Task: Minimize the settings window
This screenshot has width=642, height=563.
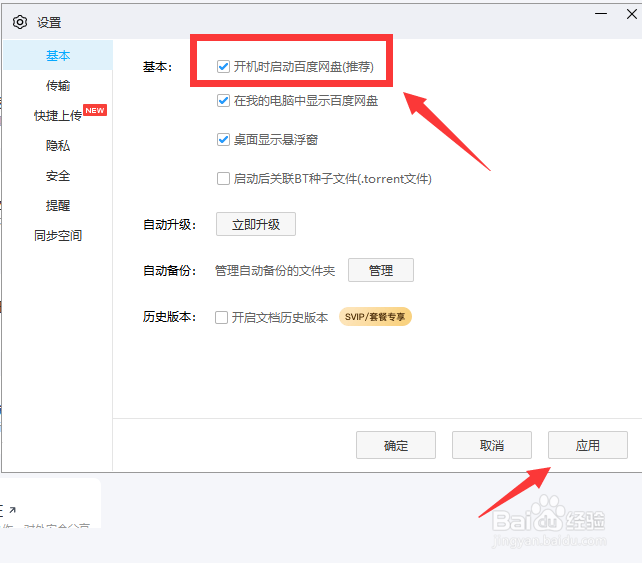Action: click(x=601, y=14)
